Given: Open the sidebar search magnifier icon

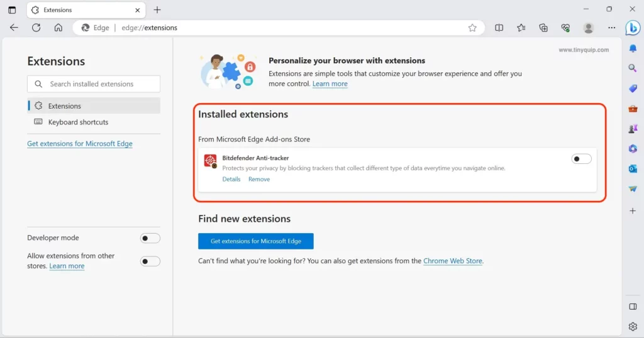Looking at the screenshot, I should point(633,68).
